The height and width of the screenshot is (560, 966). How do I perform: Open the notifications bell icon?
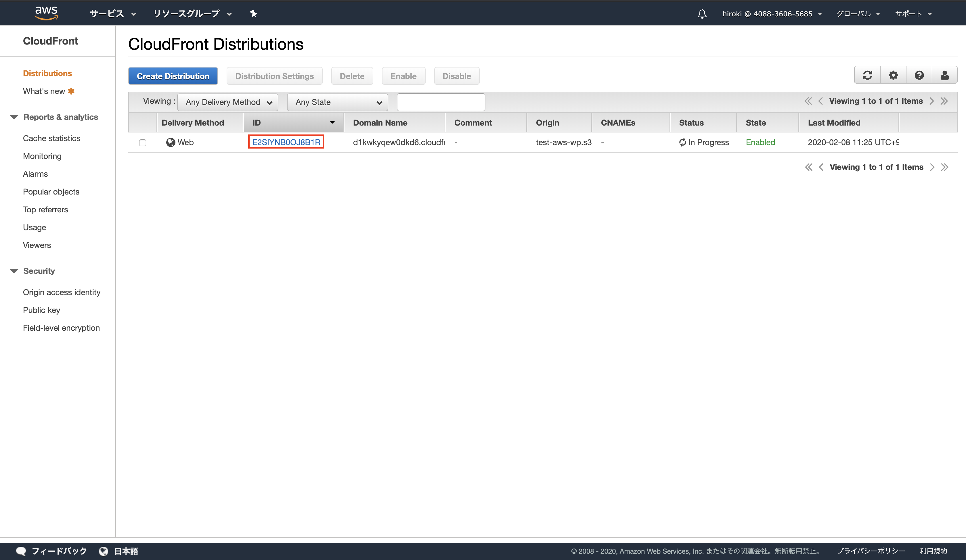(702, 14)
